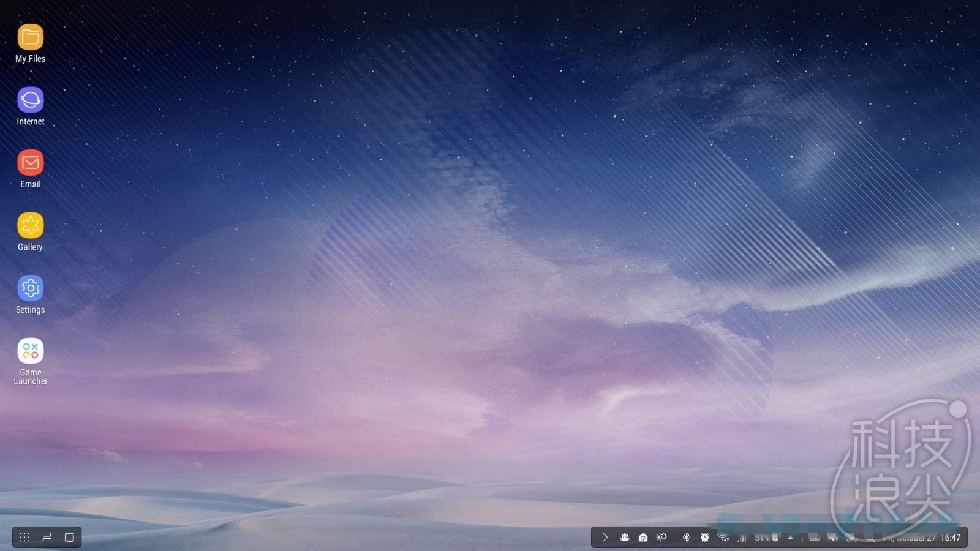Open the Apps grid from the taskbar
980x551 pixels.
point(24,537)
